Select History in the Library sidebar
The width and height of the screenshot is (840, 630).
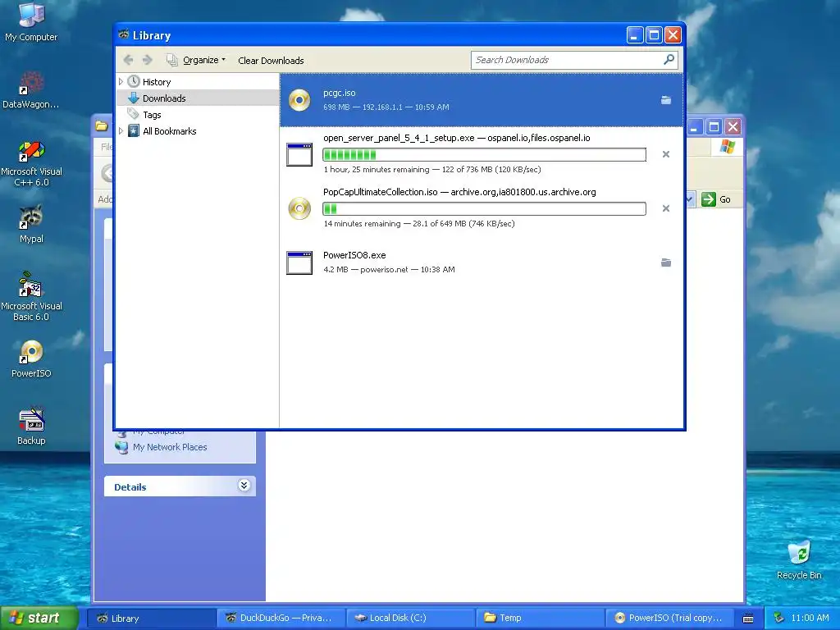[157, 82]
